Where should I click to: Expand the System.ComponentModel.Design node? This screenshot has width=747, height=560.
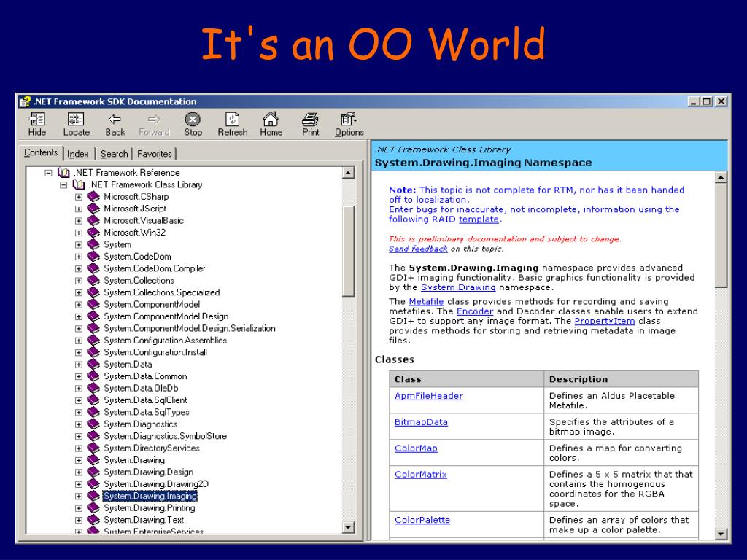point(79,316)
